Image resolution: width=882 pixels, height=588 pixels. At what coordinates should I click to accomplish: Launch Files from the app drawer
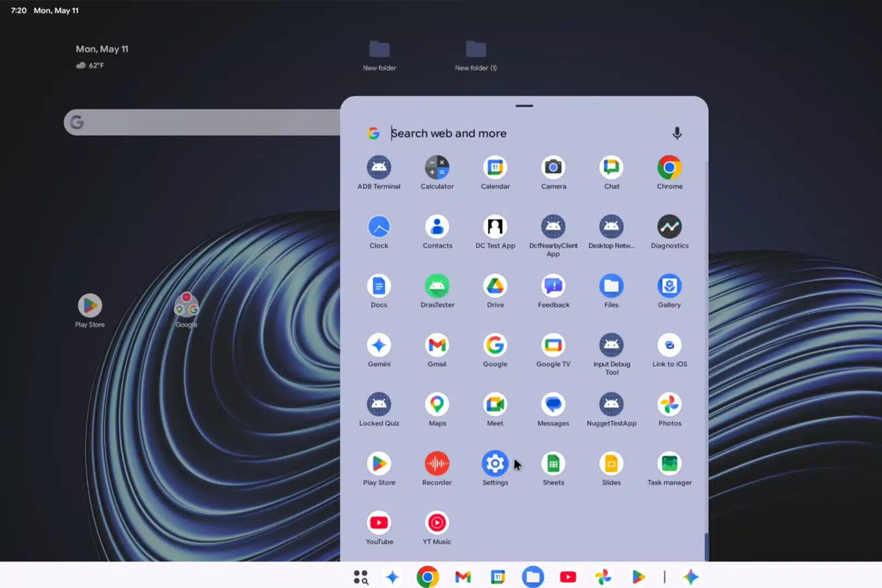[x=611, y=286]
